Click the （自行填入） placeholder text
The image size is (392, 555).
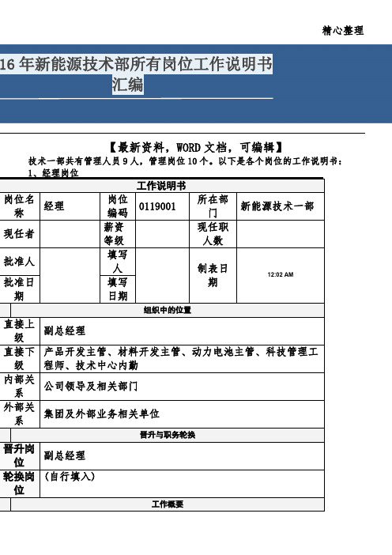(x=70, y=477)
